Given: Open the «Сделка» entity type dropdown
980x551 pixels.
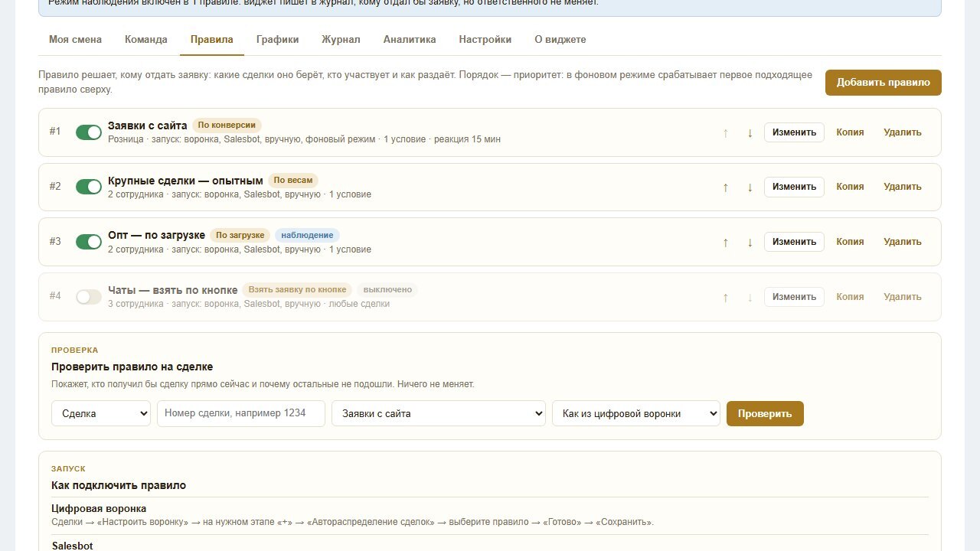Looking at the screenshot, I should click(101, 413).
